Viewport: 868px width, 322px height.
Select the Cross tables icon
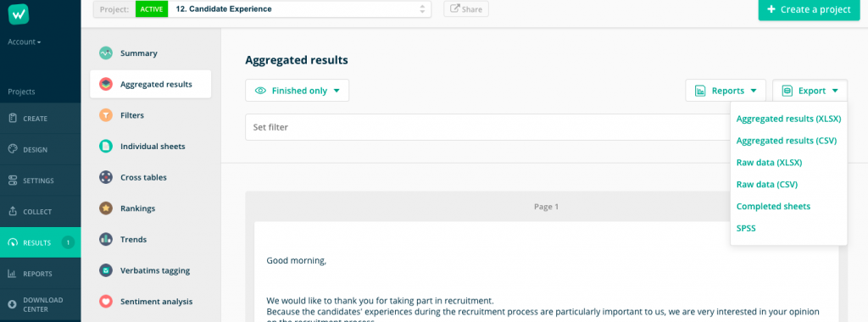pos(106,177)
